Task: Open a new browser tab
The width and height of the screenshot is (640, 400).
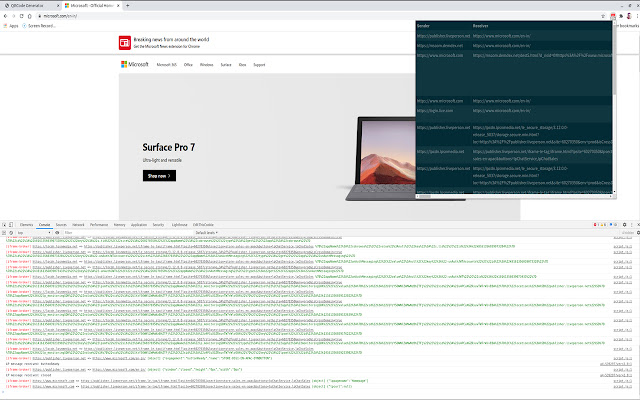Action: 127,6
